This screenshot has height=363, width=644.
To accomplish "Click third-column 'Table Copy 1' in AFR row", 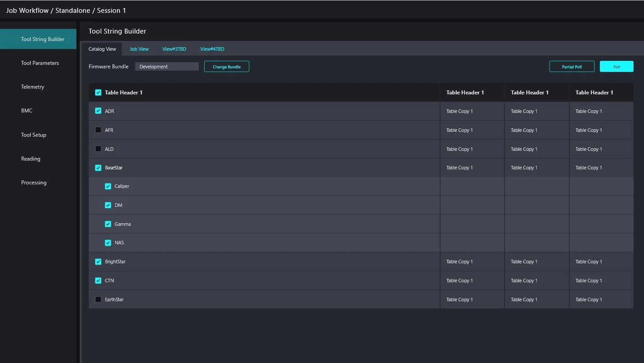I will click(524, 130).
